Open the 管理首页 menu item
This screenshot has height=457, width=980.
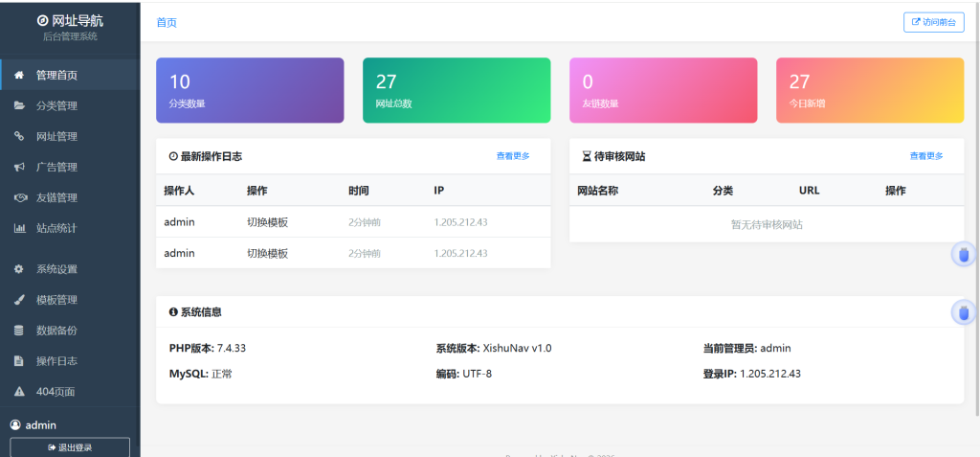[70, 75]
